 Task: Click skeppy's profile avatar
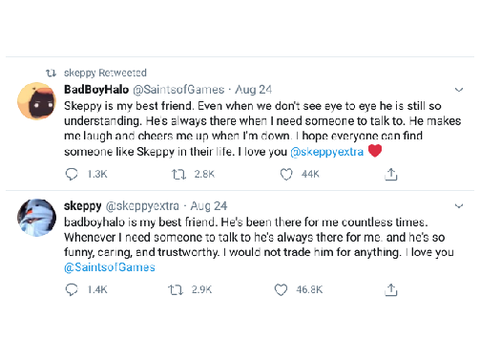(x=37, y=218)
